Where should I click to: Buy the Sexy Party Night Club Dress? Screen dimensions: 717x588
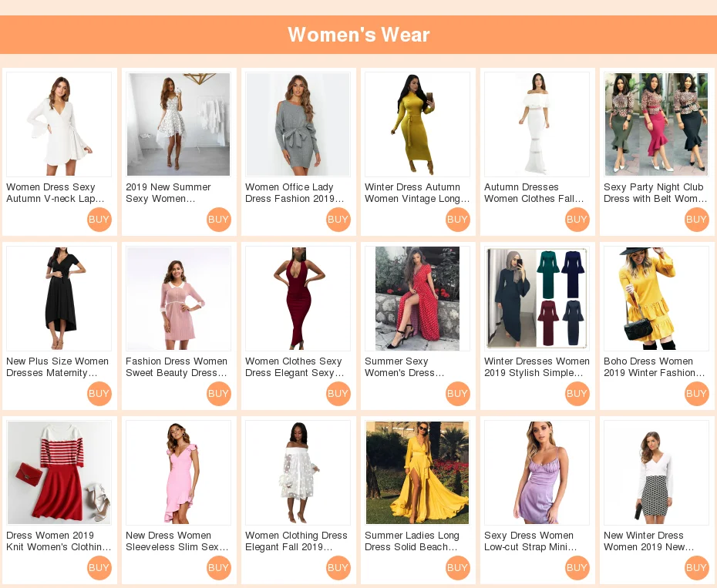click(697, 220)
